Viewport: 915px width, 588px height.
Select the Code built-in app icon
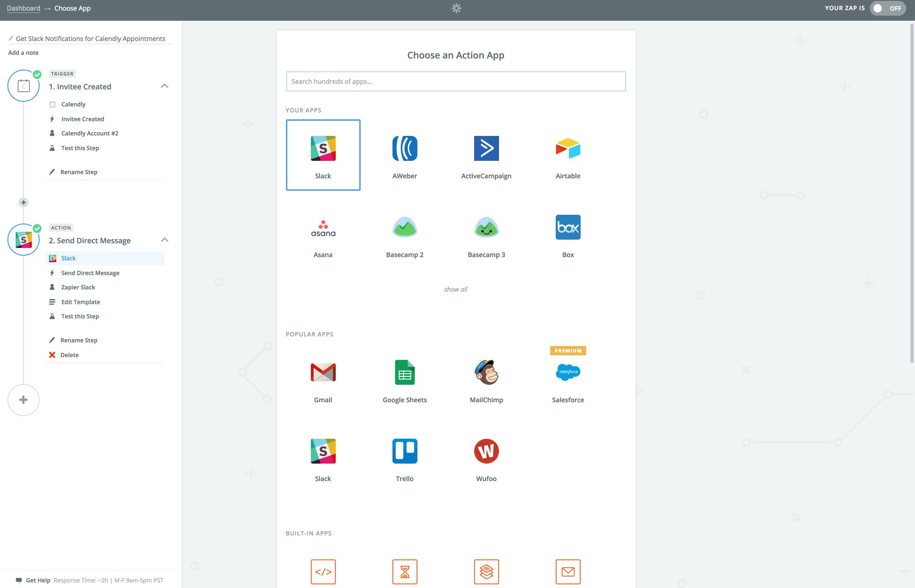pyautogui.click(x=323, y=571)
